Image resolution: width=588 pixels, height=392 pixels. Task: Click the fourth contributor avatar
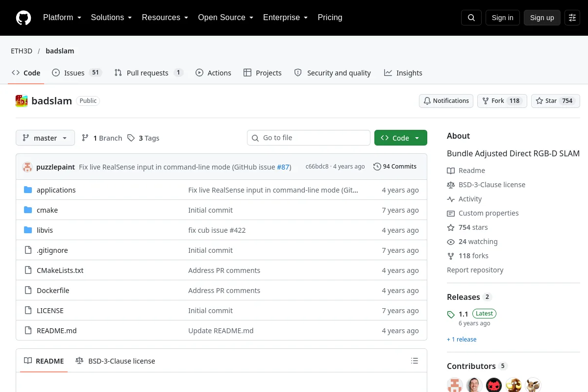click(514, 385)
